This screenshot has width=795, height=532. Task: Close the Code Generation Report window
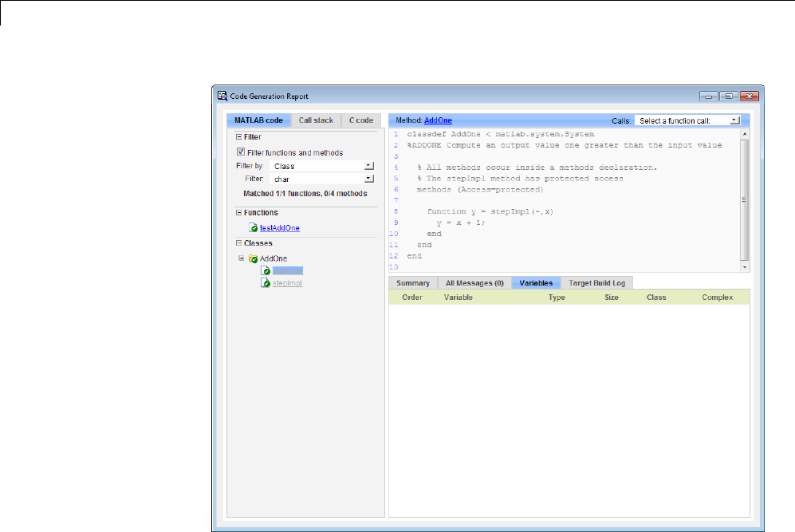[x=749, y=96]
